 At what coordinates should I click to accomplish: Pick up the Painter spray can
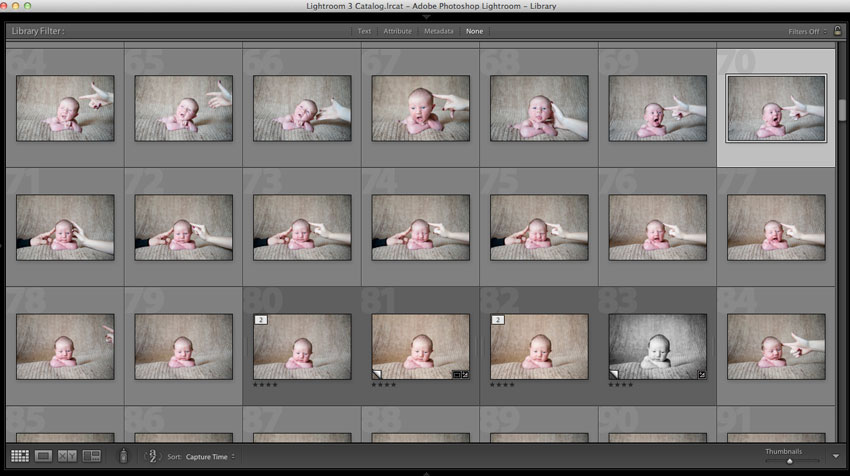tap(124, 456)
